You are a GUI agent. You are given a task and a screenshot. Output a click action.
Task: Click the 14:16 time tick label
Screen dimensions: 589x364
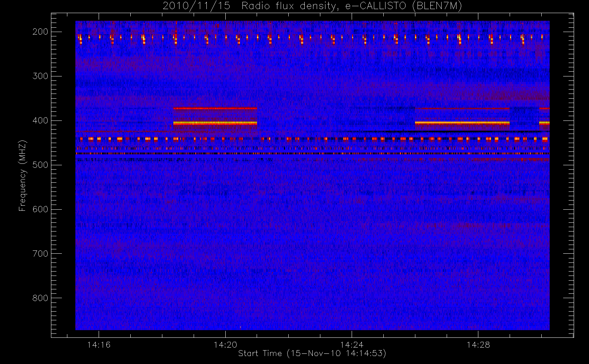(99, 345)
